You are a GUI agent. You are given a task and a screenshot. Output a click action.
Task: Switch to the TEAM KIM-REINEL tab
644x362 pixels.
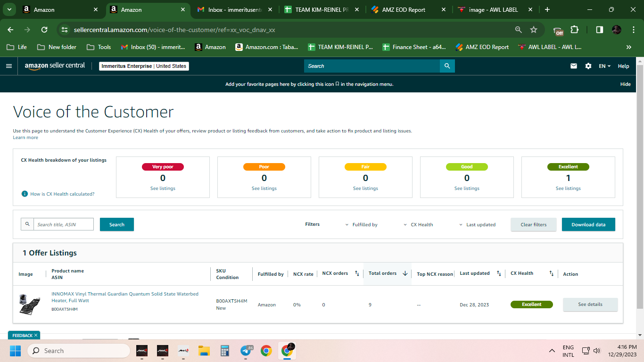pos(321,9)
